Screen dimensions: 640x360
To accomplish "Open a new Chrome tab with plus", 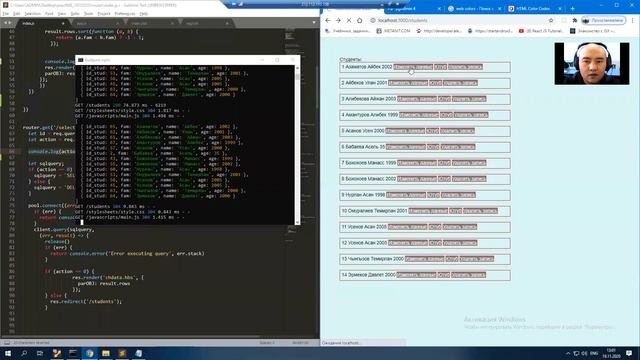I will pos(572,9).
